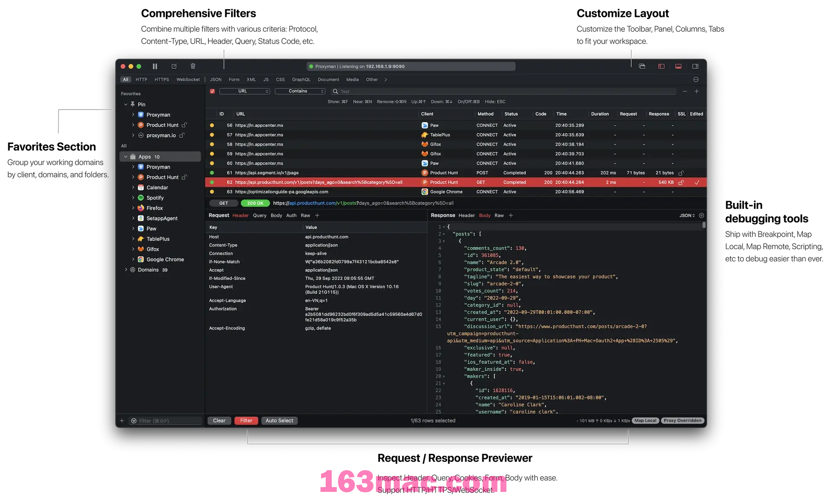This screenshot has width=832, height=504.
Task: Switch to Request Body tab
Action: [276, 215]
